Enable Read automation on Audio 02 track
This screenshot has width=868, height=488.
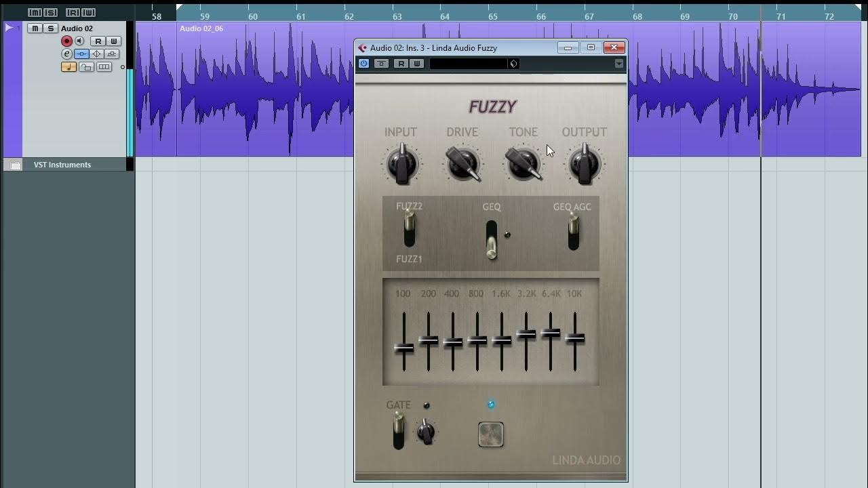coord(98,41)
